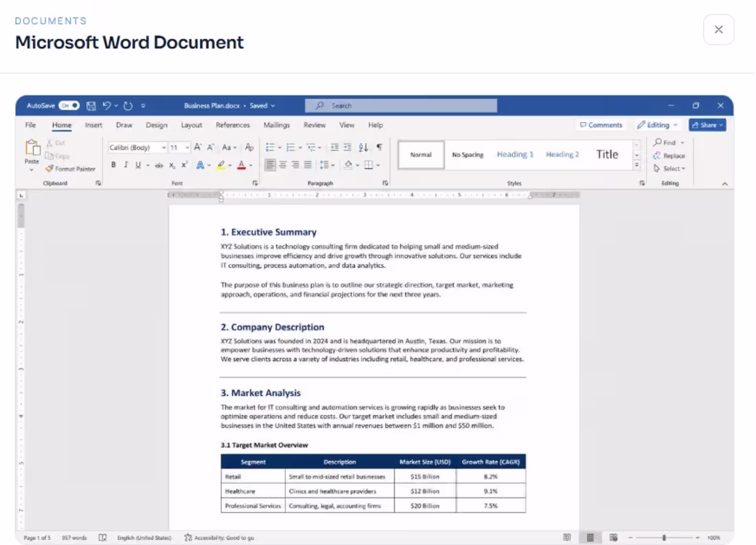Click the 957 words count in status bar
Screen dimensions: 756x545
pyautogui.click(x=74, y=537)
